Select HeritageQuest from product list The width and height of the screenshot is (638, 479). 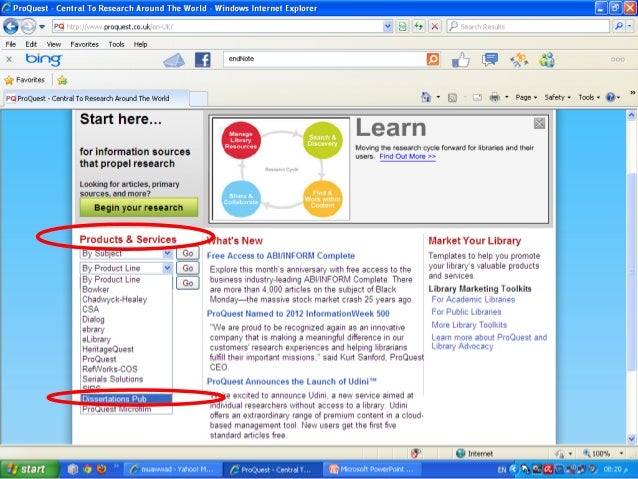click(108, 350)
